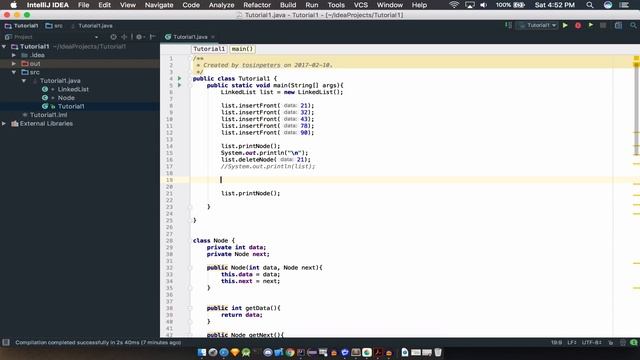Click Tutorial1.java in navigation bar
This screenshot has height=360, width=640.
click(92, 26)
